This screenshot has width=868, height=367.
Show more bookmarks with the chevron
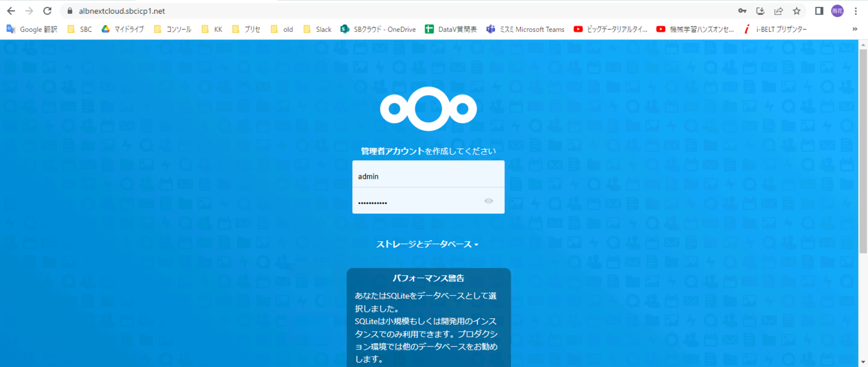click(x=855, y=29)
